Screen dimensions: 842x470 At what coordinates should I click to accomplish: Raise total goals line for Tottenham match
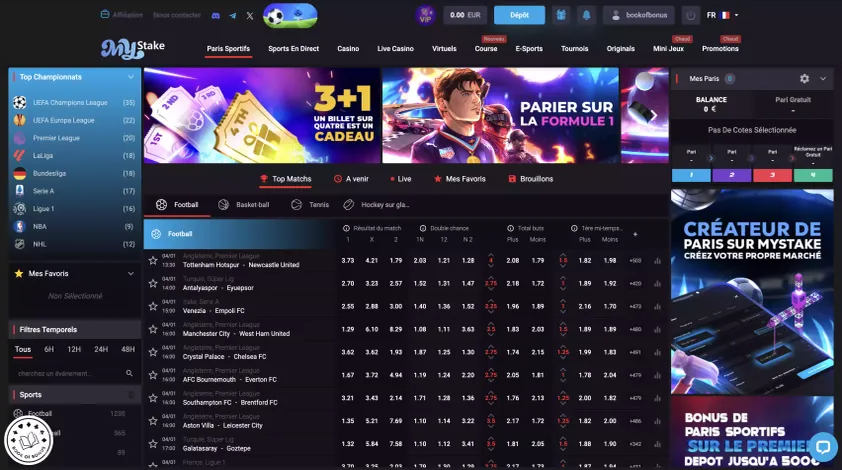[x=491, y=255]
